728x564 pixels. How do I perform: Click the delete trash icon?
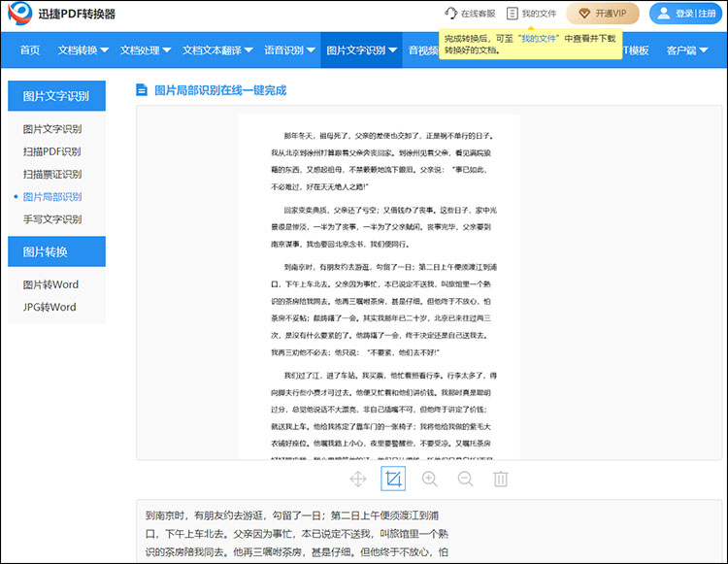[501, 479]
